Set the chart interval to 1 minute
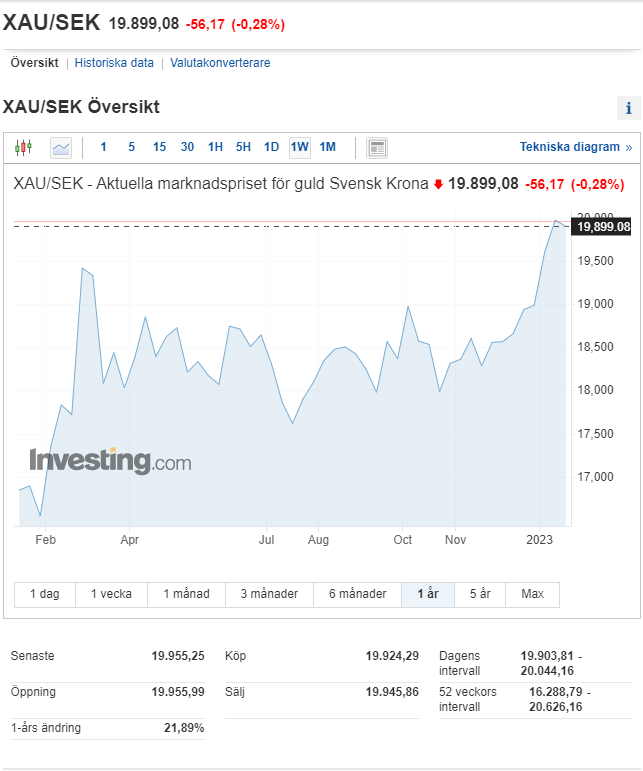 point(103,148)
